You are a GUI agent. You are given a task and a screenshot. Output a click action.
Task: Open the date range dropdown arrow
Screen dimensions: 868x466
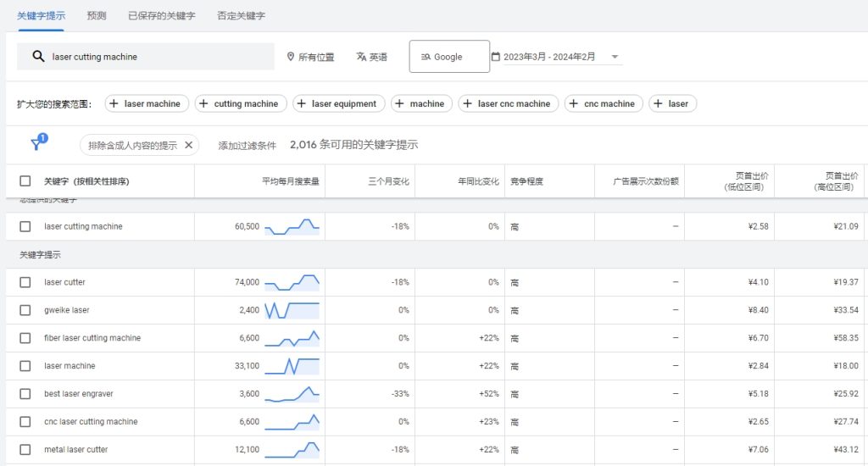pos(615,57)
